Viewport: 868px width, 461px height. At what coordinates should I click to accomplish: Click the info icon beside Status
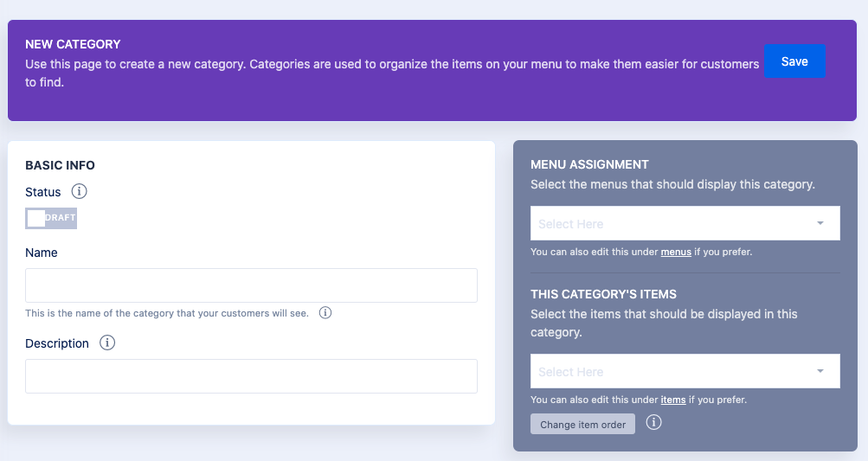(79, 191)
